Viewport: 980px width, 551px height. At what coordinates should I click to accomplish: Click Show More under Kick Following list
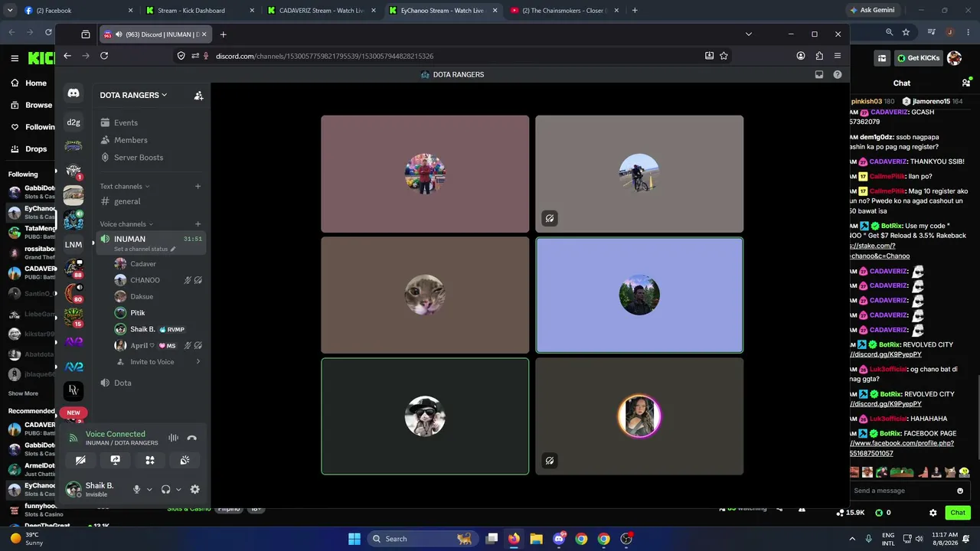pyautogui.click(x=23, y=393)
